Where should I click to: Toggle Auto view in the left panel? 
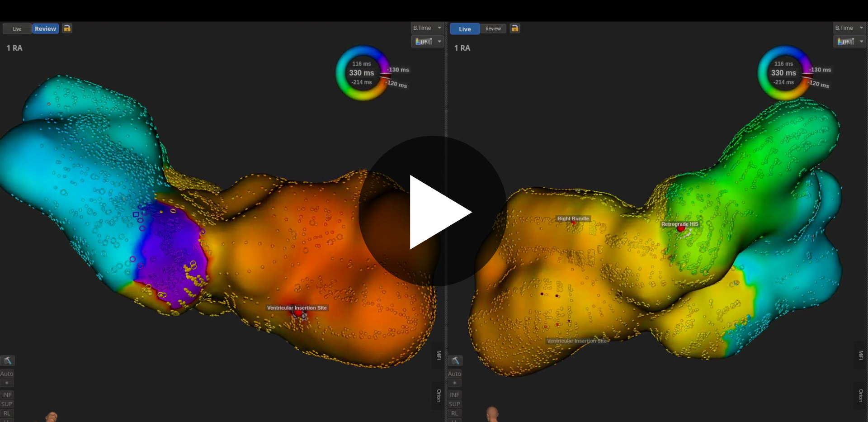pos(7,374)
